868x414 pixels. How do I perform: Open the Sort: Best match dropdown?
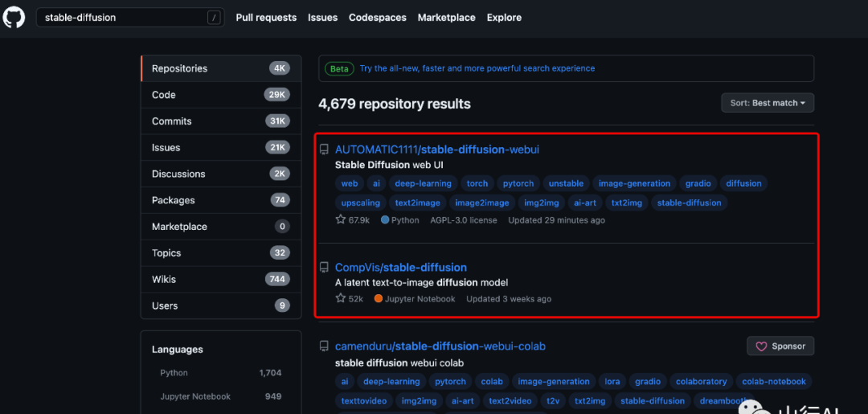[x=768, y=103]
